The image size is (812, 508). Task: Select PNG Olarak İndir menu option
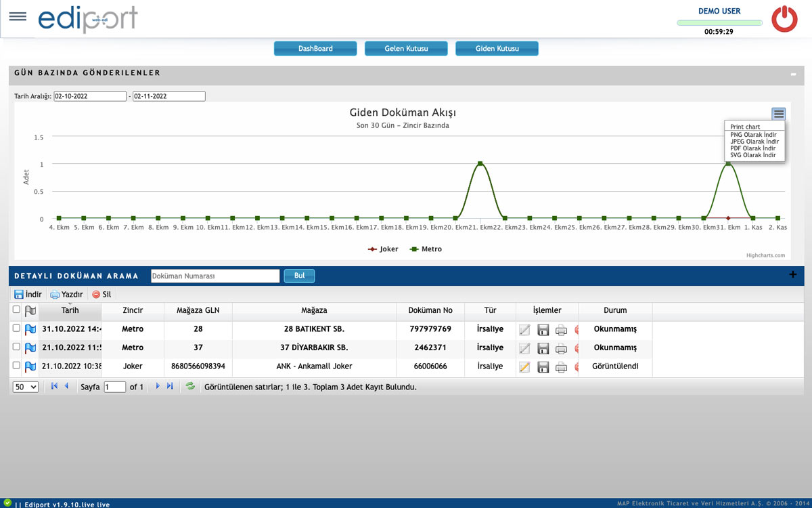point(754,135)
